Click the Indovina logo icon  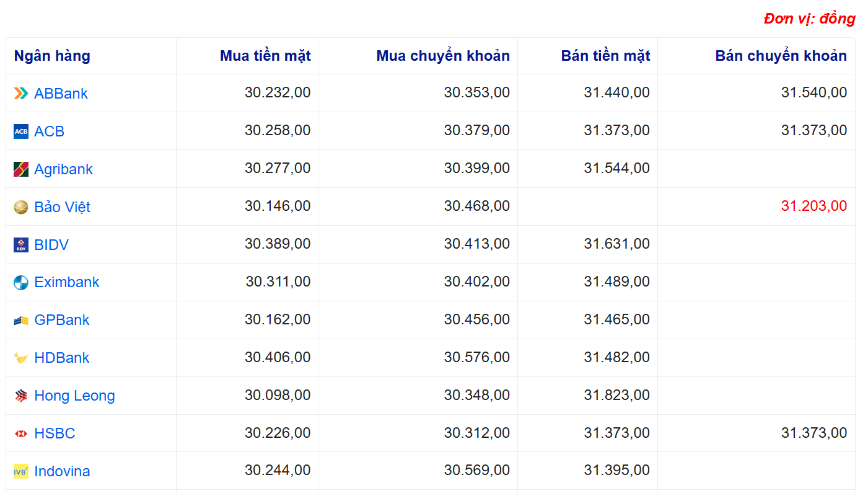tap(21, 471)
